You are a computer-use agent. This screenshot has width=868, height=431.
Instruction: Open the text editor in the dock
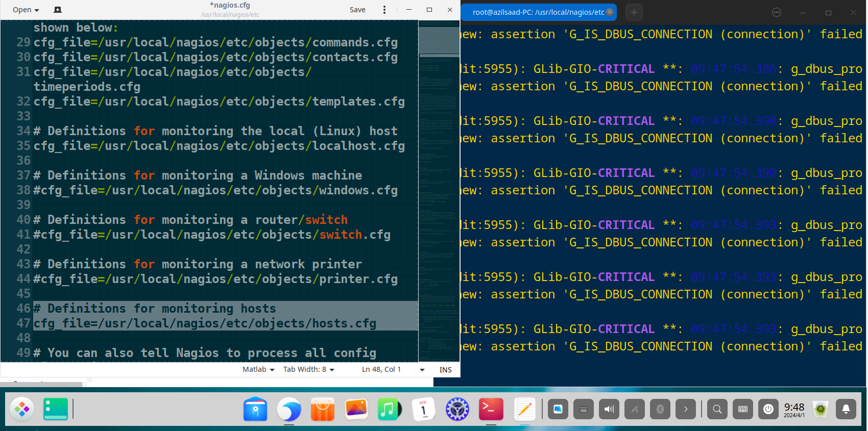[x=524, y=409]
